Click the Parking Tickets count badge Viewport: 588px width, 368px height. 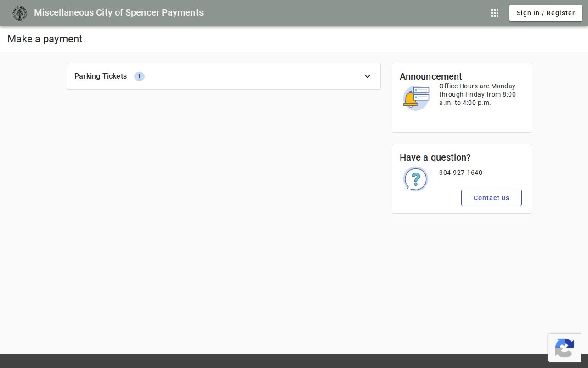tap(139, 76)
